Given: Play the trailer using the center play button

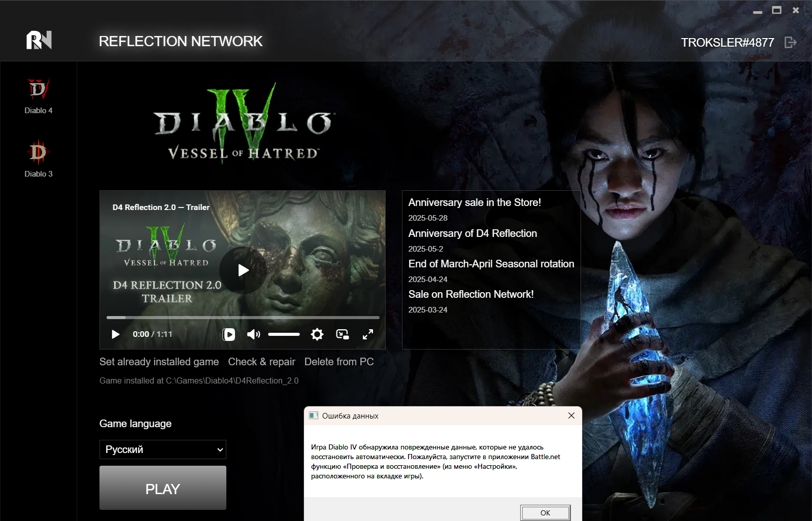Looking at the screenshot, I should [x=243, y=270].
